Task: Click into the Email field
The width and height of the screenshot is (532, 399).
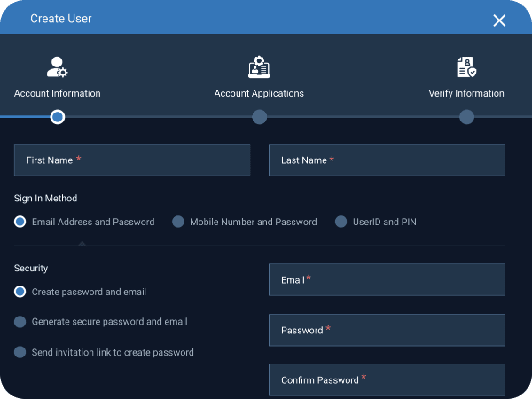Action: click(x=387, y=279)
